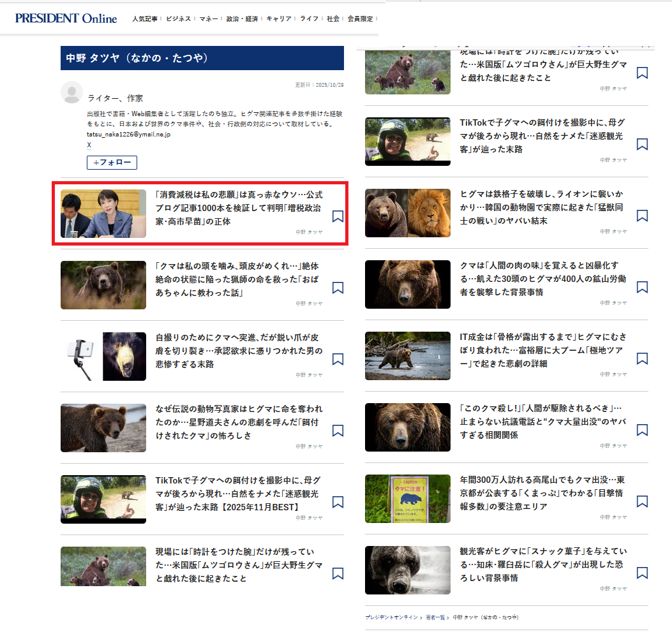Bookmark the 星野道夫 photographer article
The height and width of the screenshot is (634, 672).
[338, 431]
